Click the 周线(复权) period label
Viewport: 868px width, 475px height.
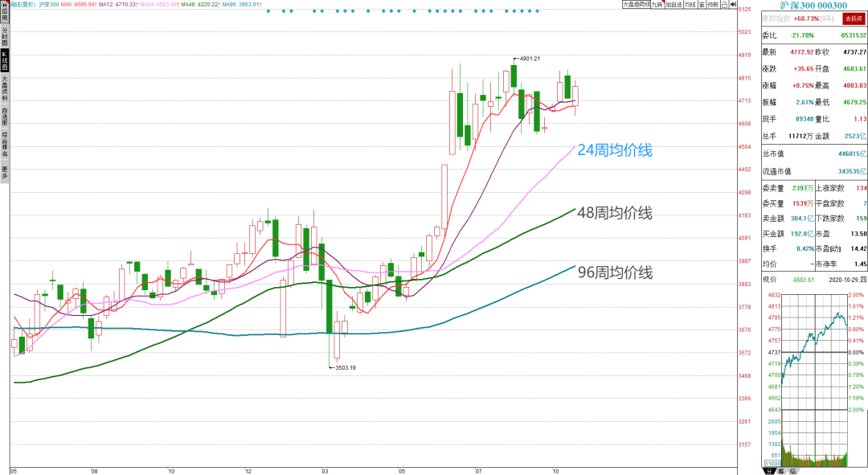coord(24,5)
